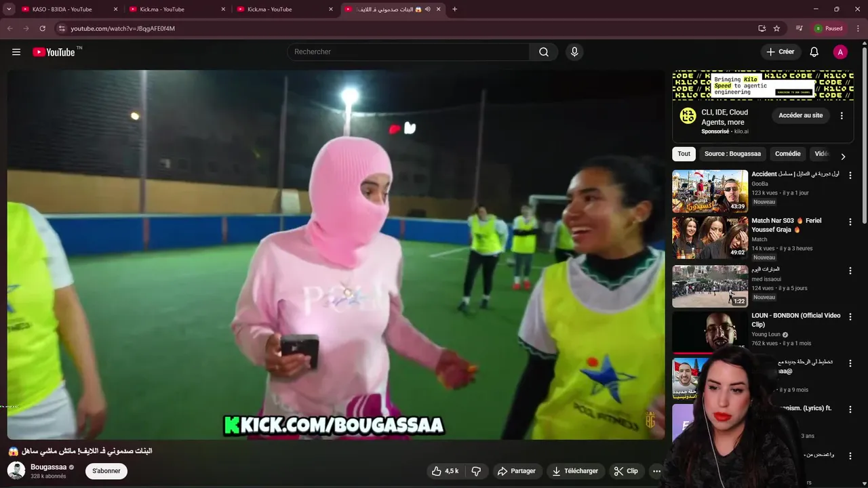Open YouTube notifications bell
The width and height of the screenshot is (868, 488).
pyautogui.click(x=814, y=52)
